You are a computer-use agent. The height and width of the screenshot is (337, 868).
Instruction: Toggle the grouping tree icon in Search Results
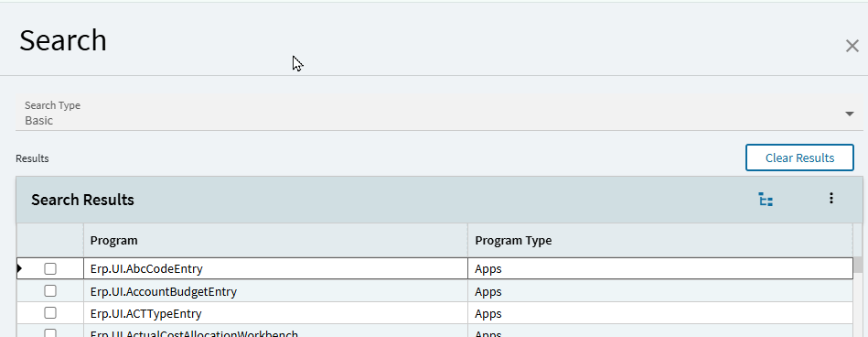click(766, 200)
